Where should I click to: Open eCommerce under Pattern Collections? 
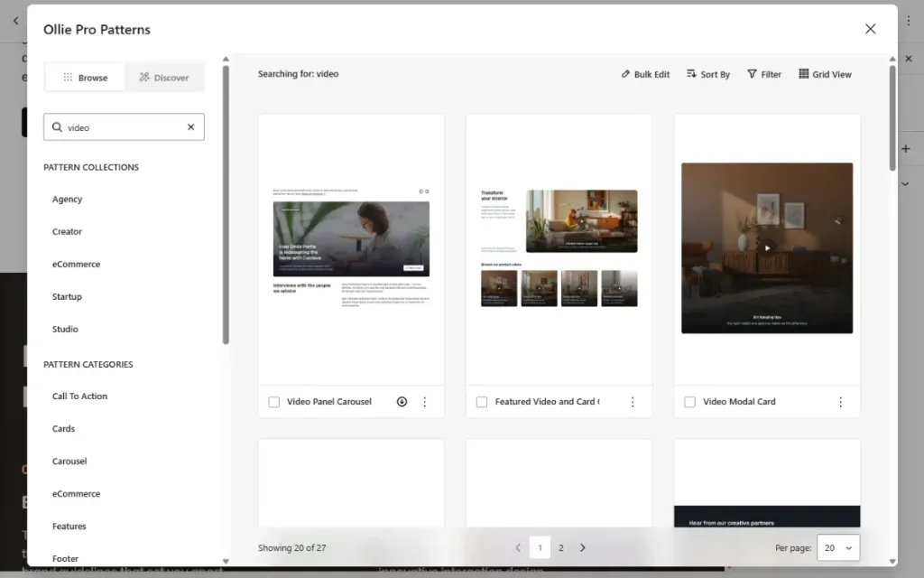coord(76,265)
